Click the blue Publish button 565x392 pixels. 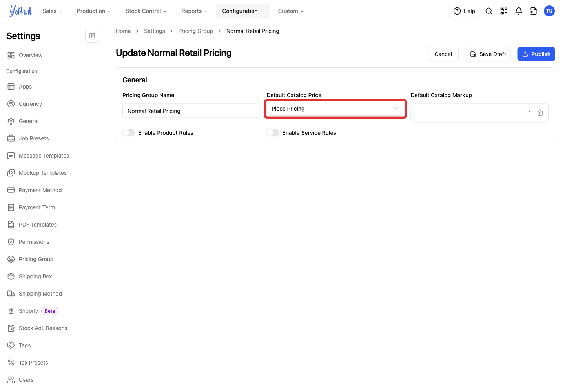(536, 54)
